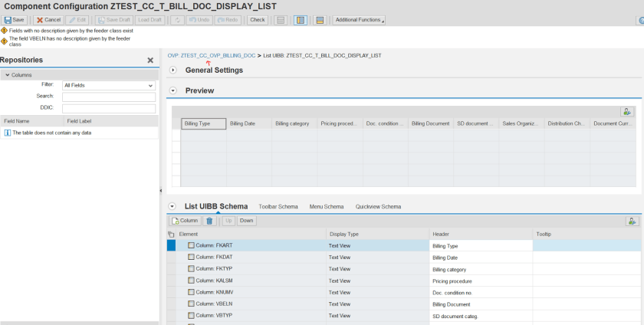Click the Cancel button with red X

tap(48, 20)
